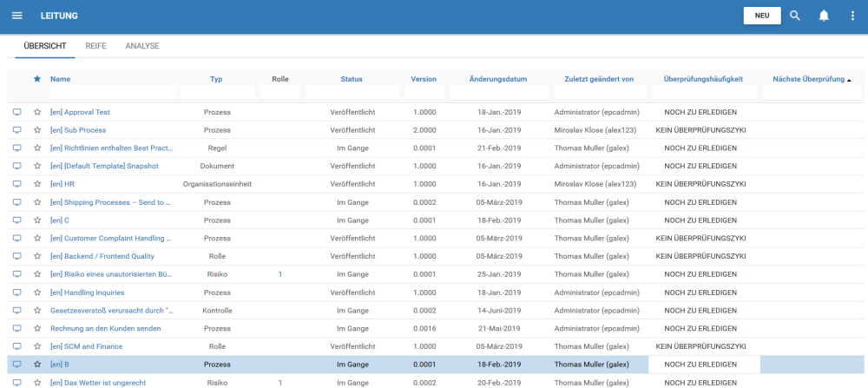The width and height of the screenshot is (868, 388).
Task: Click the date 14-Juni-2019 cell
Action: [499, 311]
